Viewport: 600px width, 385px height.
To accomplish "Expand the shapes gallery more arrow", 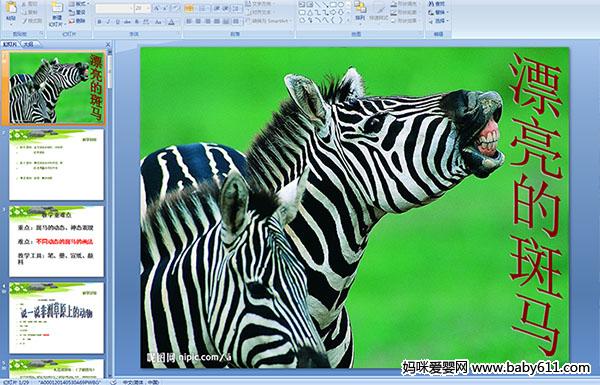I will (x=349, y=20).
